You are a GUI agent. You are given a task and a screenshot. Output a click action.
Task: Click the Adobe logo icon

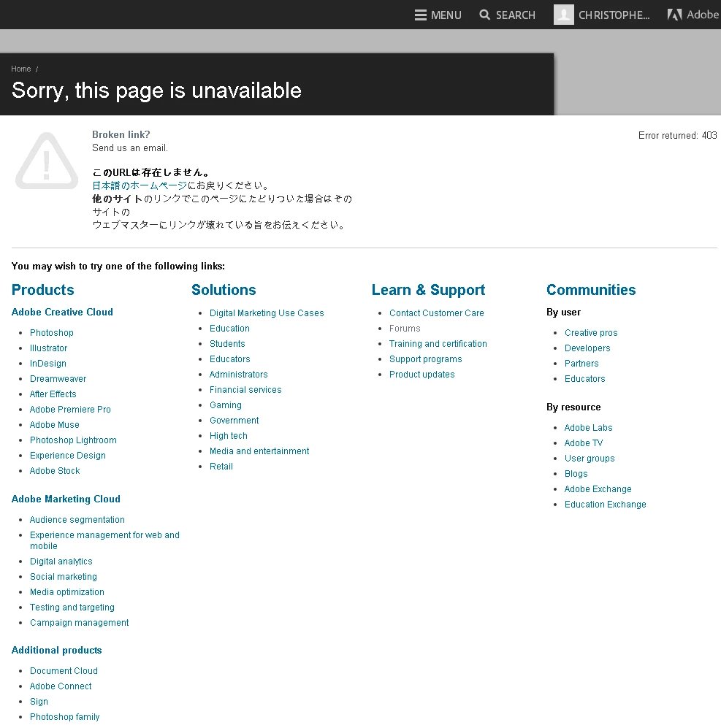click(x=674, y=15)
